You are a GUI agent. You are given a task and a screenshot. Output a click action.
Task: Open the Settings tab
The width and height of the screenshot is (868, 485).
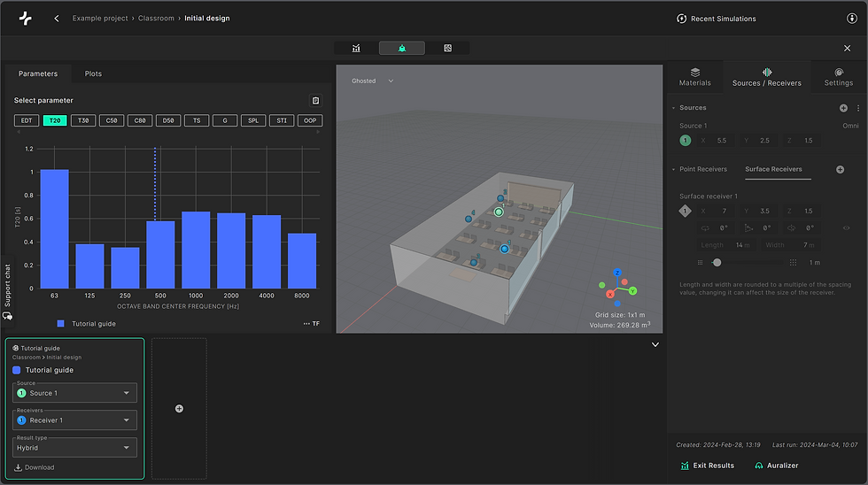(x=839, y=77)
